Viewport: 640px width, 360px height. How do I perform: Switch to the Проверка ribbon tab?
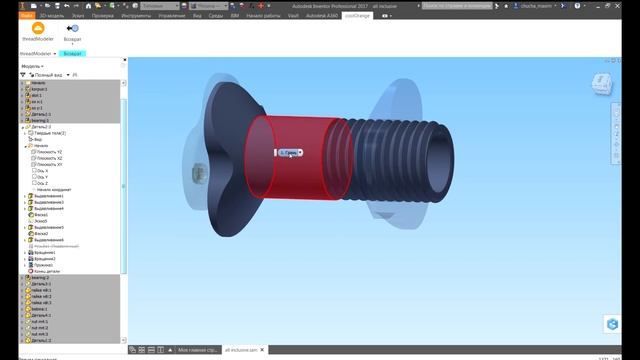pos(102,16)
